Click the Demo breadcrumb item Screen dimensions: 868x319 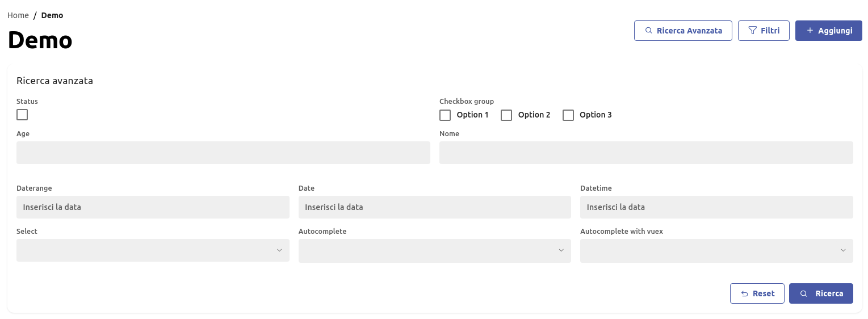pyautogui.click(x=52, y=15)
